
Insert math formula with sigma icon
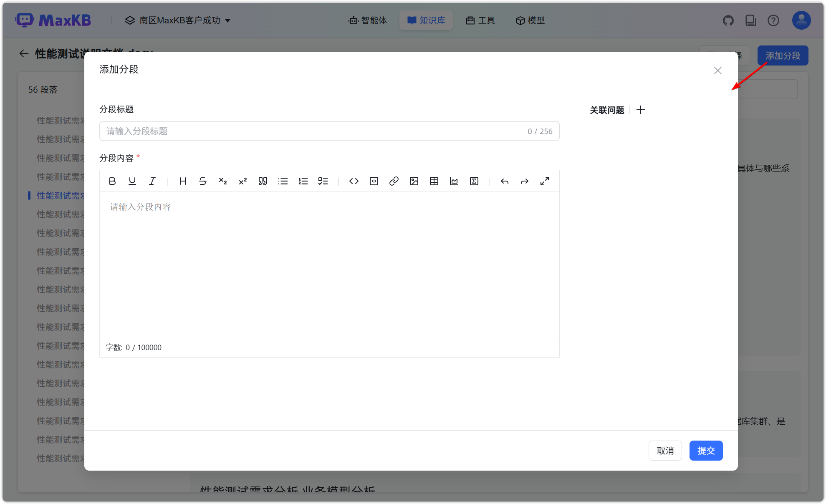pyautogui.click(x=474, y=181)
